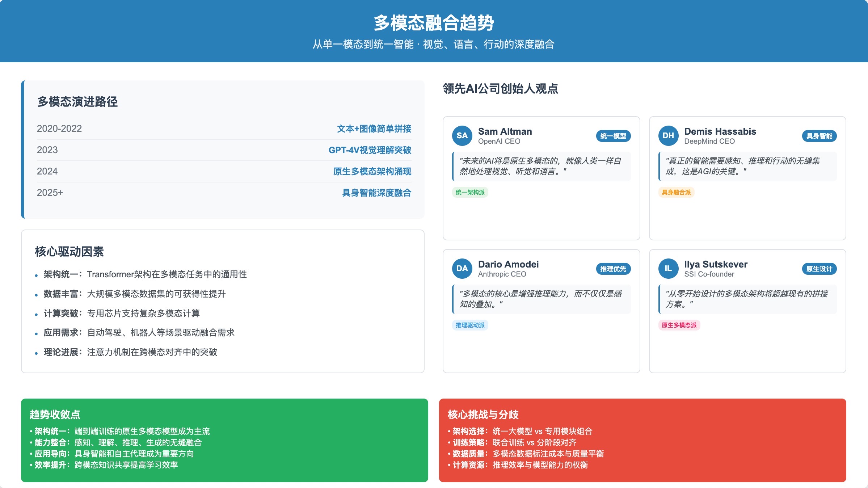This screenshot has height=488, width=868.
Task: Click Ilya Sutskever's quote about 从零开始设计
Action: pos(747,299)
